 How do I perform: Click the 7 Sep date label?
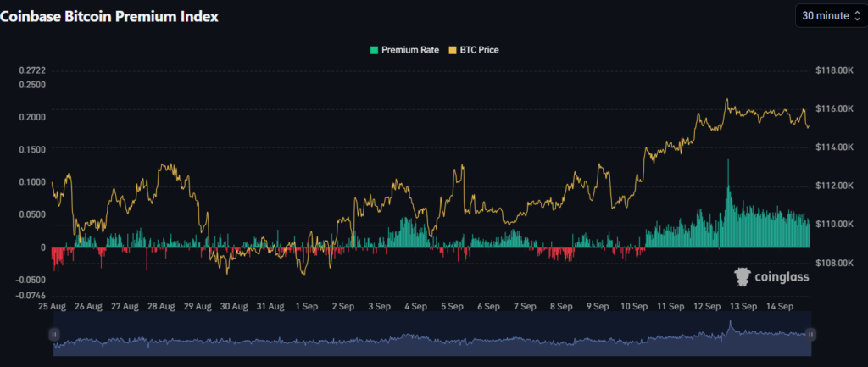(x=524, y=306)
